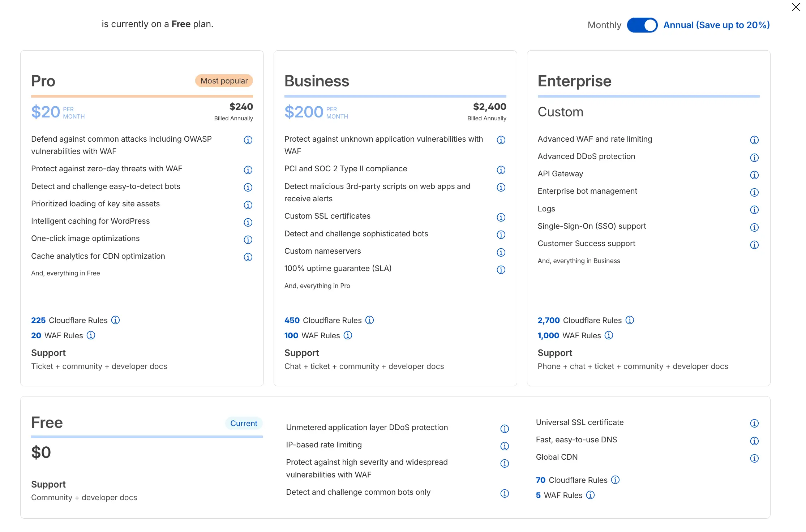Image resolution: width=806 pixels, height=532 pixels.
Task: Show info for Unmetered application layer DDoS protection
Action: [x=505, y=429]
